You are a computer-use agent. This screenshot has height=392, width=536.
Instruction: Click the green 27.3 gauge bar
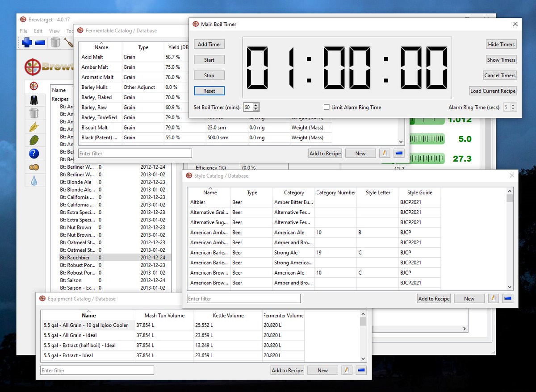[427, 158]
